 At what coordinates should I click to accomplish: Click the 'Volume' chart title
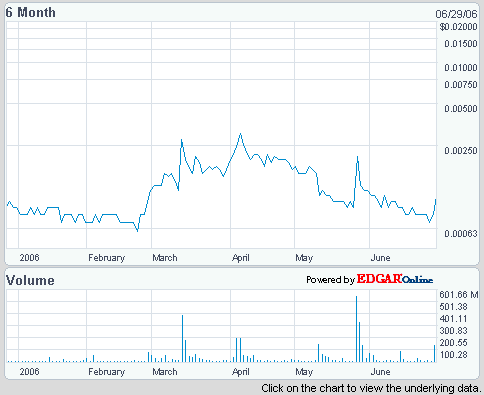[30, 280]
